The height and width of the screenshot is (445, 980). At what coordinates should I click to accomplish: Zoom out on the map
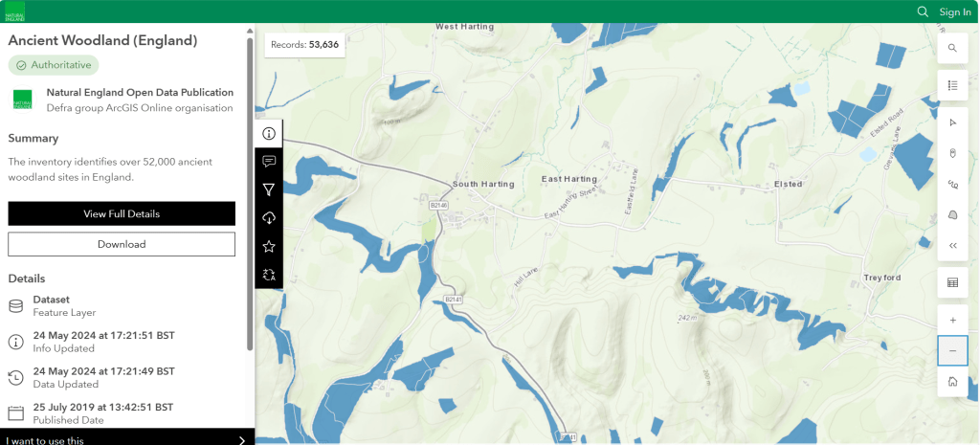952,350
